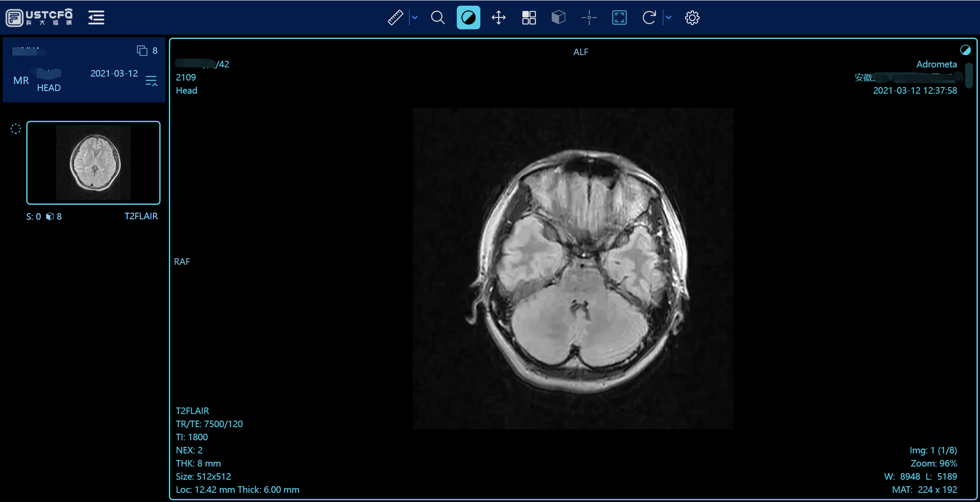980x502 pixels.
Task: Click the 3D cube reconstruction icon
Action: tap(558, 18)
